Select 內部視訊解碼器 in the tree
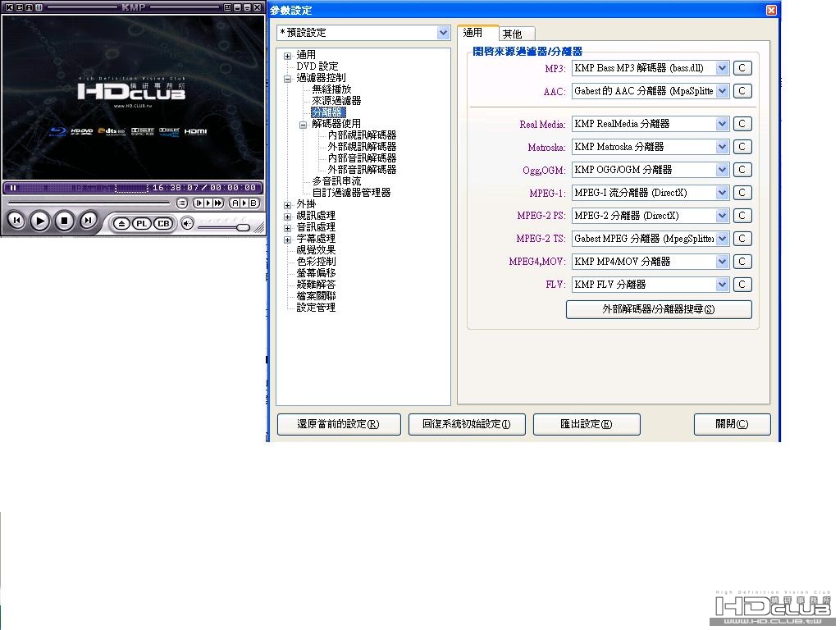Image resolution: width=840 pixels, height=630 pixels. (x=362, y=135)
